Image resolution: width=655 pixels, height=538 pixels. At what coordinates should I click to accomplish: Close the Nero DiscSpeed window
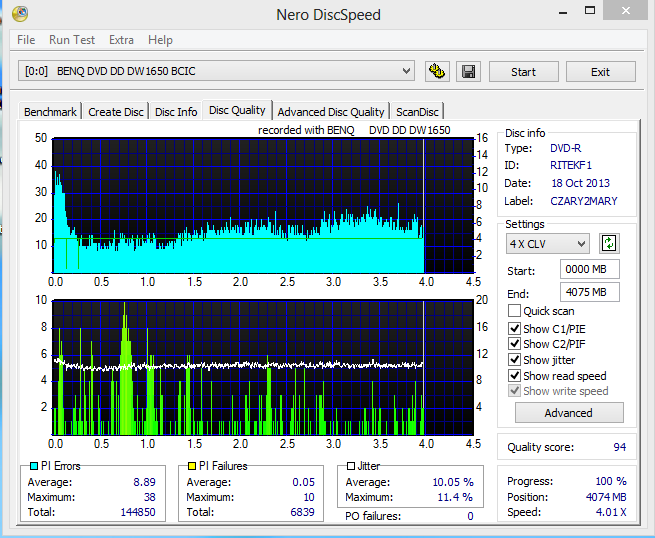(625, 10)
